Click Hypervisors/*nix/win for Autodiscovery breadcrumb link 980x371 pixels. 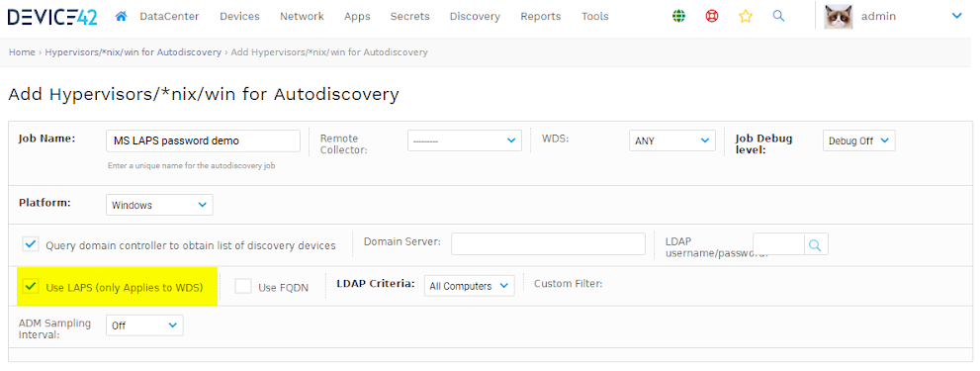click(x=134, y=52)
